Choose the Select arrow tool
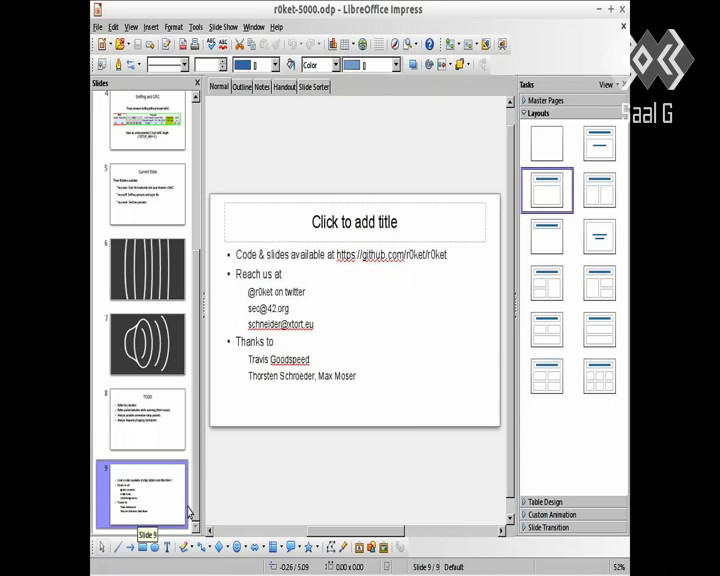This screenshot has height=576, width=720. pos(102,547)
